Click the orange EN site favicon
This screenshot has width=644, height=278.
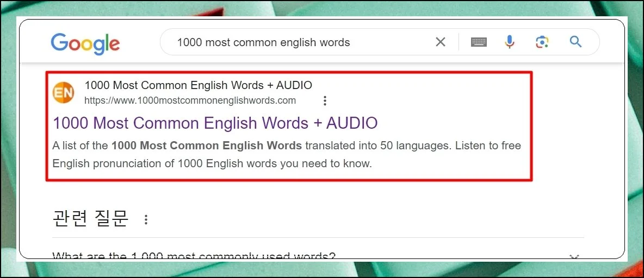click(63, 92)
